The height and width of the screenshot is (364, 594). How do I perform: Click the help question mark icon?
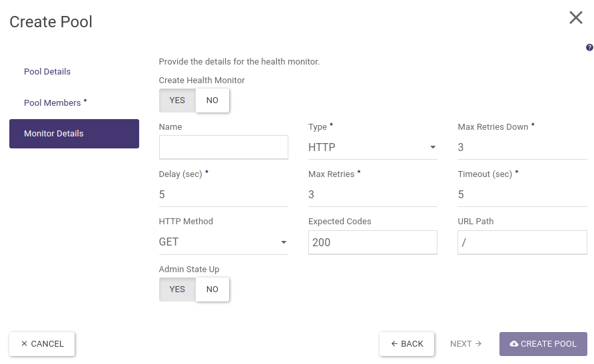pos(589,48)
